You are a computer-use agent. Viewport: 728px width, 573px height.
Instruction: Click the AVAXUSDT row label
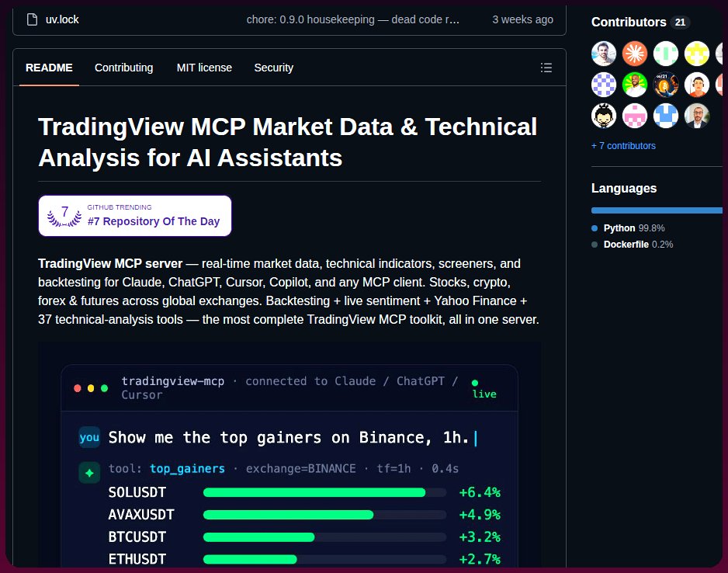pos(141,515)
